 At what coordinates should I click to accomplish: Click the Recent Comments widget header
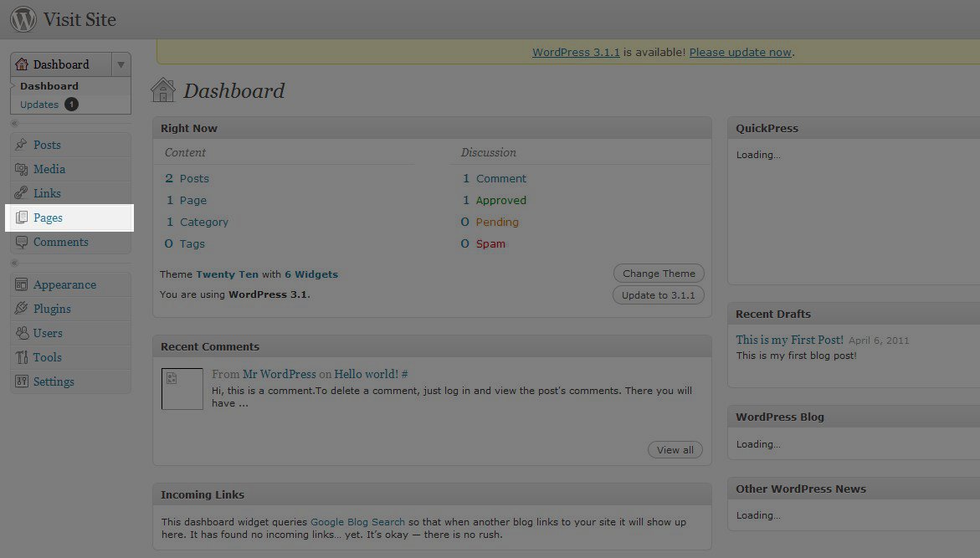[432, 347]
